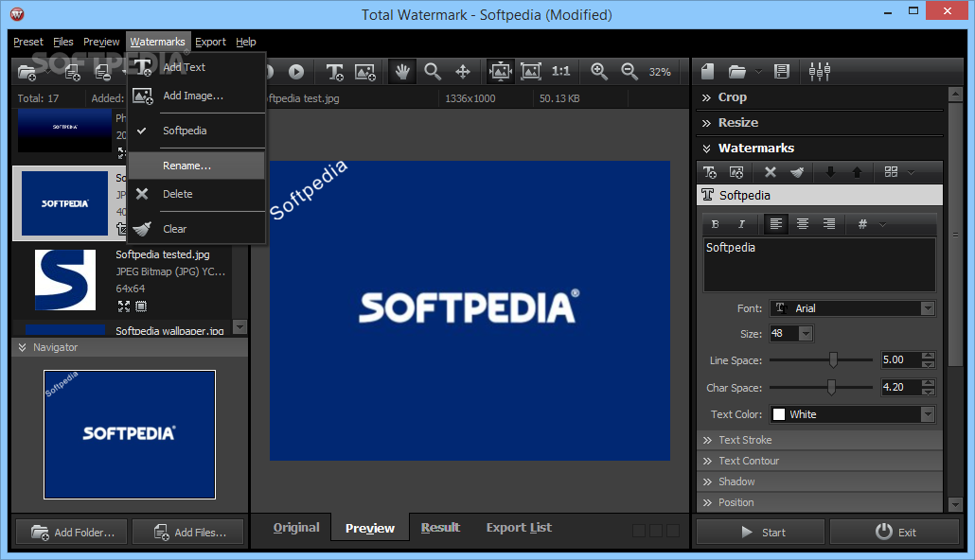Choose Delete from the Watermarks menu
This screenshot has width=975, height=560.
pyautogui.click(x=197, y=194)
